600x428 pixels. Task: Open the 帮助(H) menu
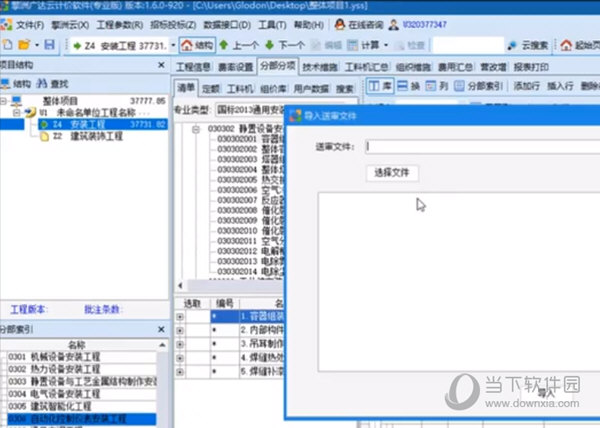coord(309,25)
